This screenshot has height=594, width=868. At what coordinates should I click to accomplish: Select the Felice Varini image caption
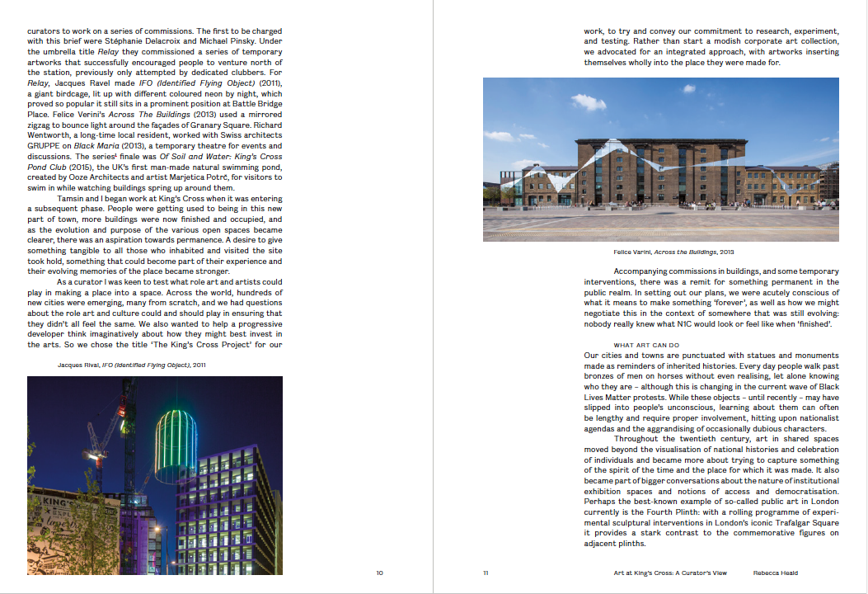tap(660, 251)
